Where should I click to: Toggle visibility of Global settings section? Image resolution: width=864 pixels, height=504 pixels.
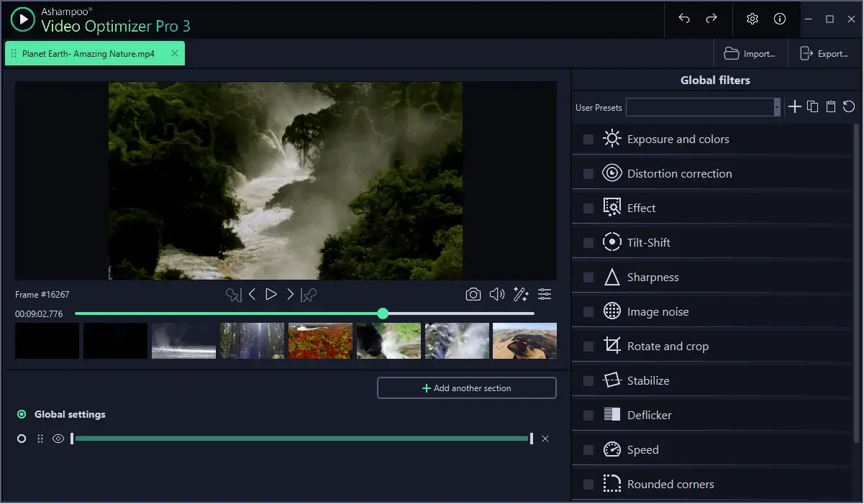point(58,439)
